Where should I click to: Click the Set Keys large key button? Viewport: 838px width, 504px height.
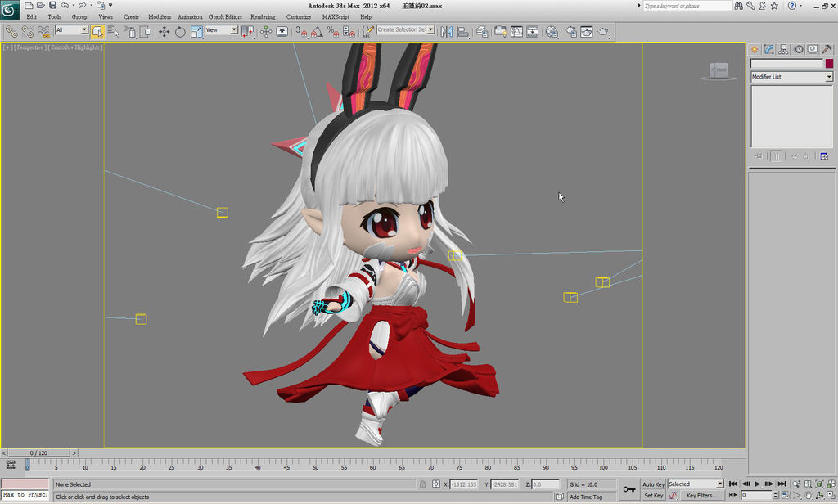tap(629, 489)
